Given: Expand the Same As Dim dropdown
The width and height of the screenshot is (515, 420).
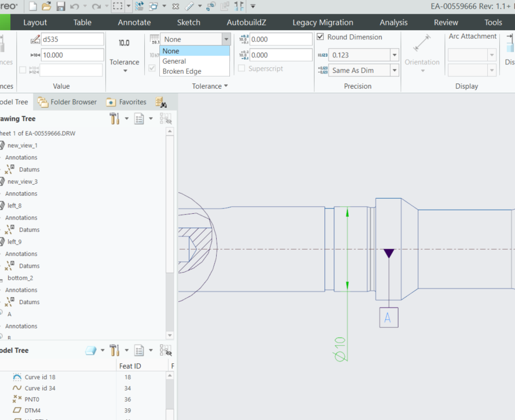Looking at the screenshot, I should [x=395, y=71].
